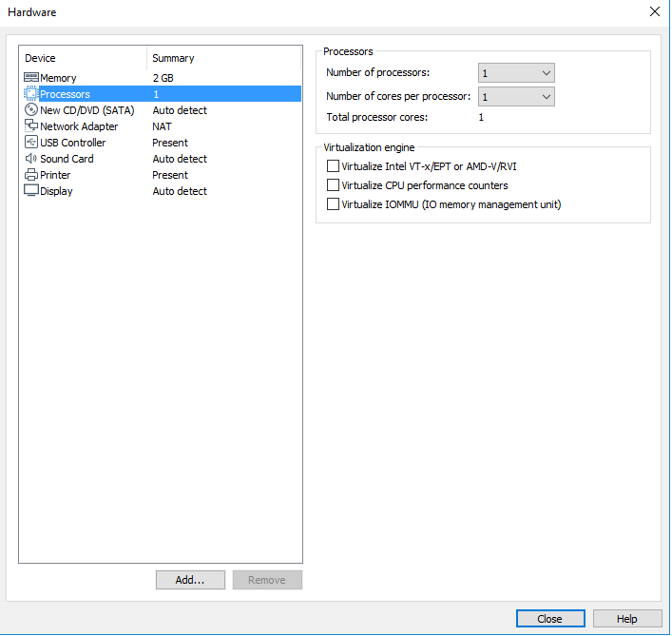672x636 pixels.
Task: Click the 2 GB memory summary
Action: click(163, 78)
